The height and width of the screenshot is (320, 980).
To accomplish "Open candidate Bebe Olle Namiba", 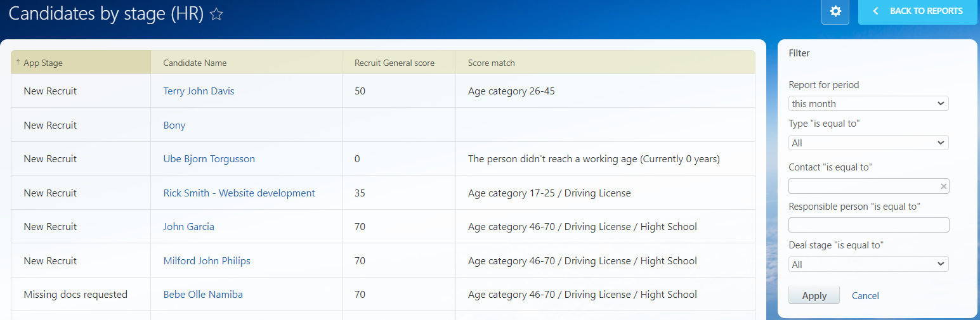I will coord(202,295).
